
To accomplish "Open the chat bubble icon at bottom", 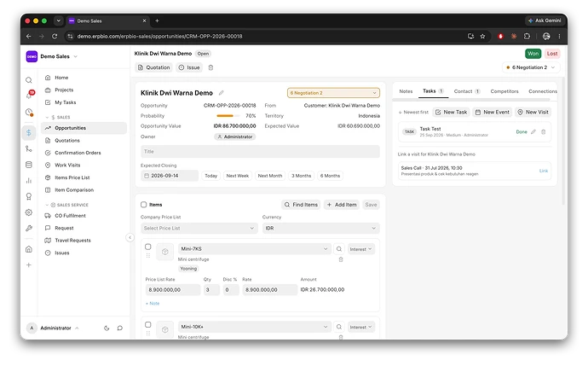I will 120,328.
